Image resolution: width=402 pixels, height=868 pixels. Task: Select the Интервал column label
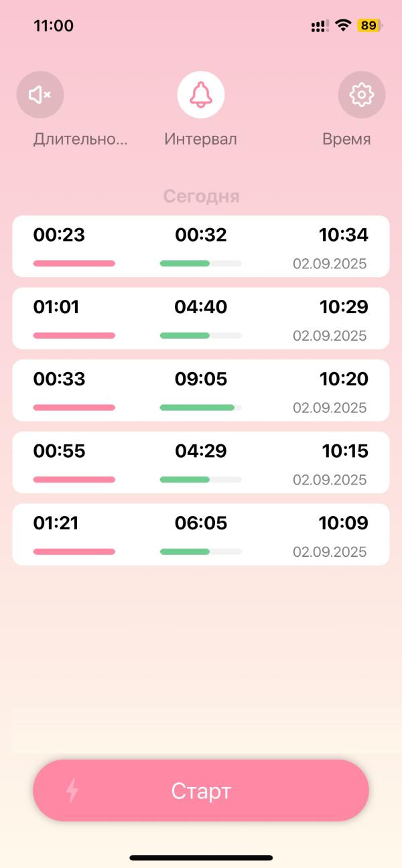[x=201, y=139]
